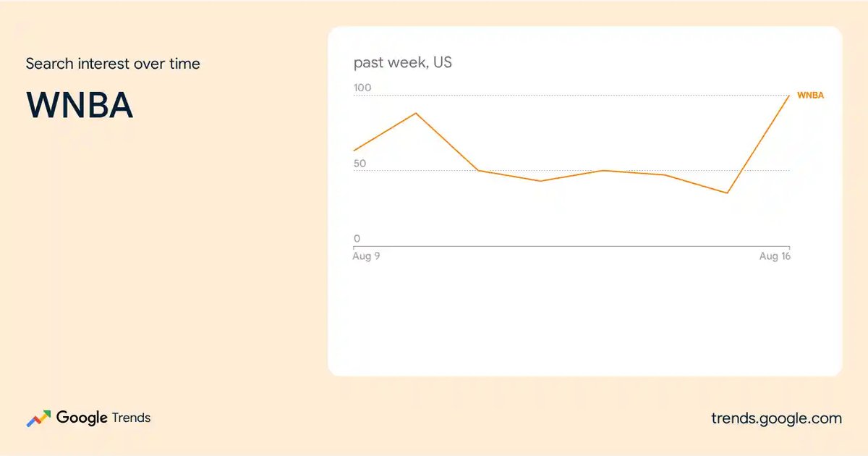
Task: Click the third data point at 50
Action: click(x=478, y=171)
